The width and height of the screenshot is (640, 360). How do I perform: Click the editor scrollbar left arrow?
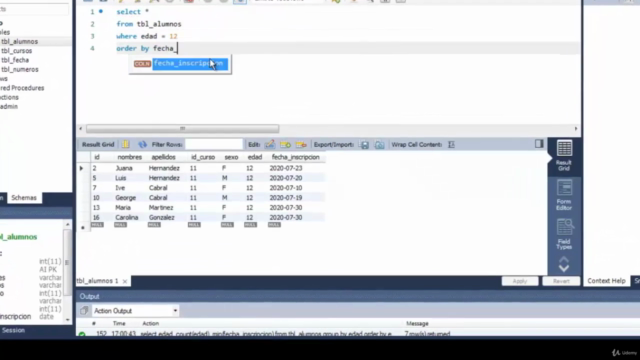[80, 129]
